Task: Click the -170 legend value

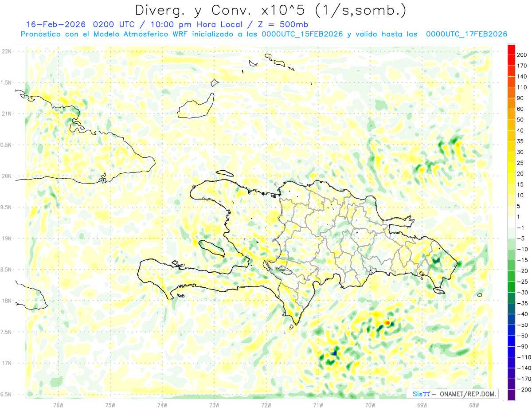Action: coord(524,379)
